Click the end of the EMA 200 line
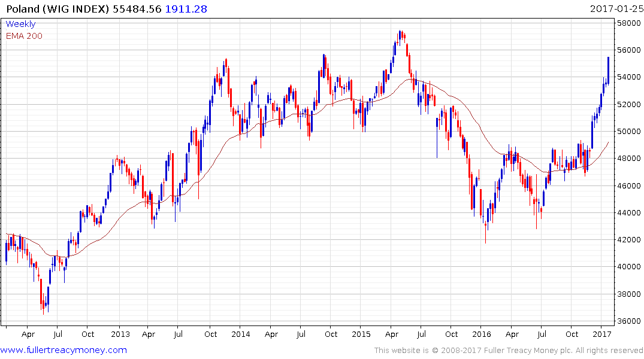 click(x=608, y=142)
